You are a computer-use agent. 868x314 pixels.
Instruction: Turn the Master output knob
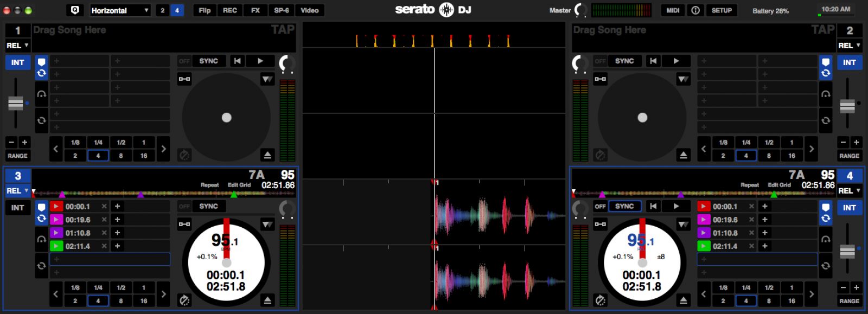(580, 10)
